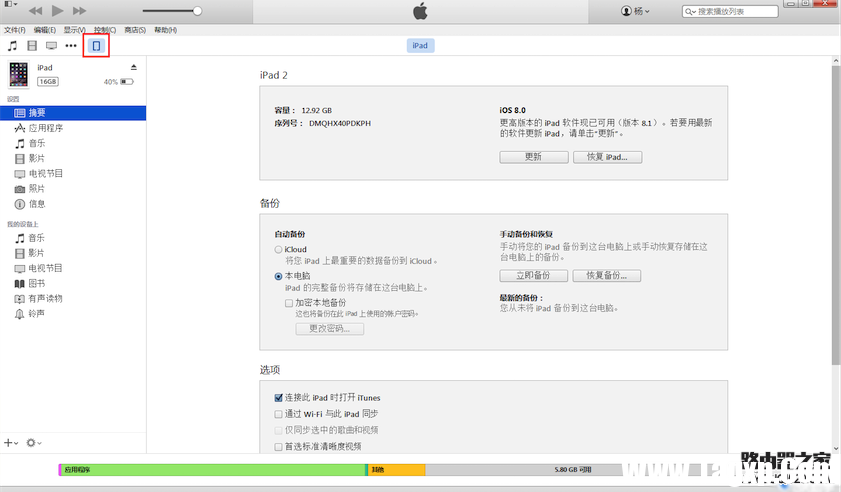
Task: Click the 16GB capacity badge
Action: [48, 82]
